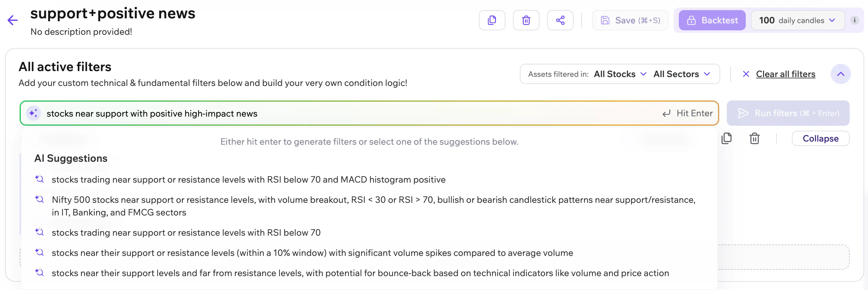Expand the 100 daily candles dropdown
868x290 pixels.
point(798,21)
